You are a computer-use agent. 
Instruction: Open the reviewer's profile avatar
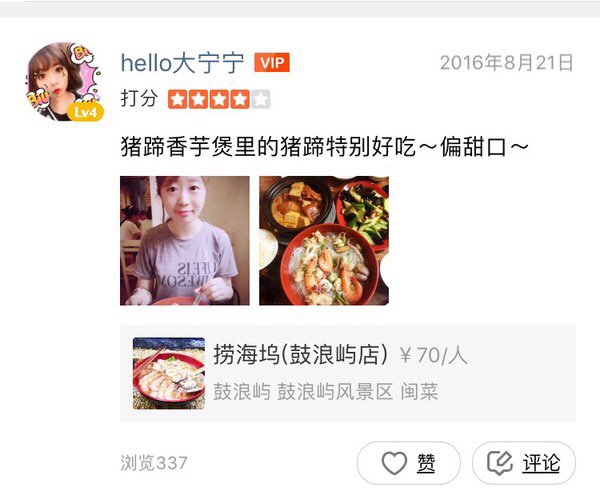pyautogui.click(x=64, y=81)
